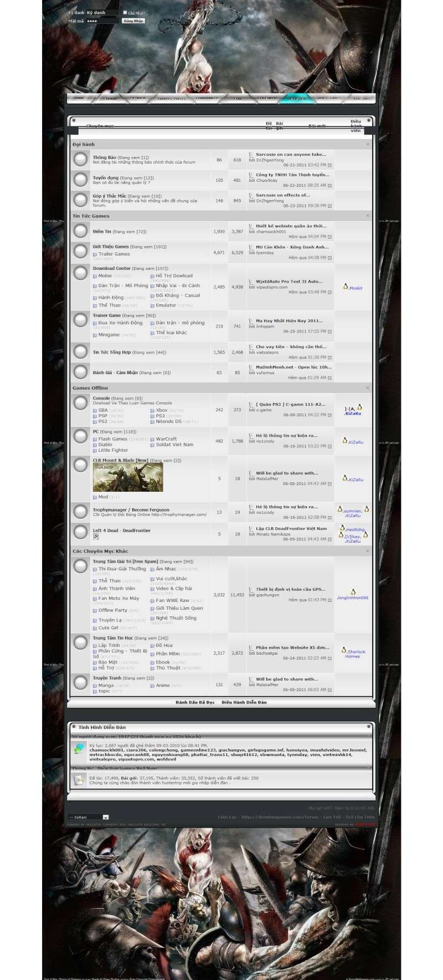This screenshot has width=443, height=980.
Task: Click the Mount & Blade Warband thumbnail
Action: pyautogui.click(x=128, y=478)
